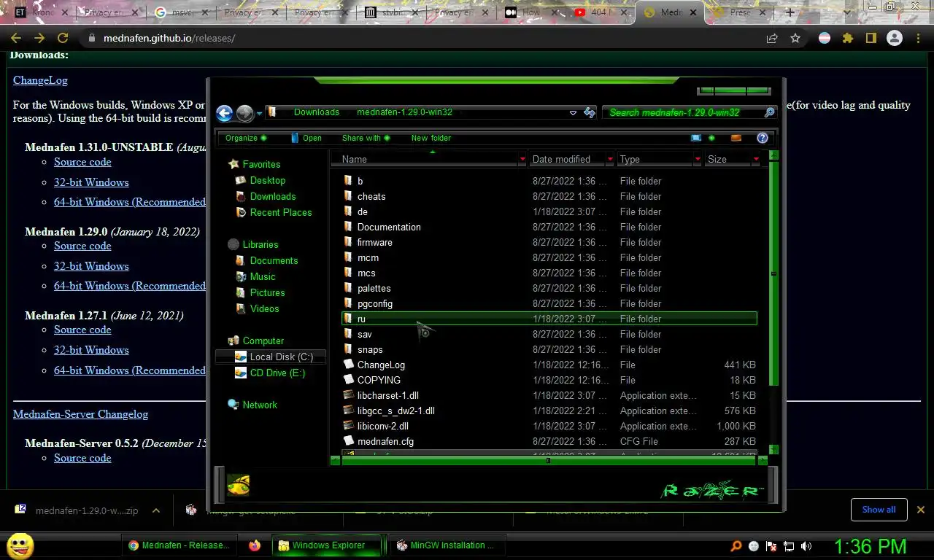The height and width of the screenshot is (560, 934).
Task: Refresh the Explorer address bar location
Action: 590,112
